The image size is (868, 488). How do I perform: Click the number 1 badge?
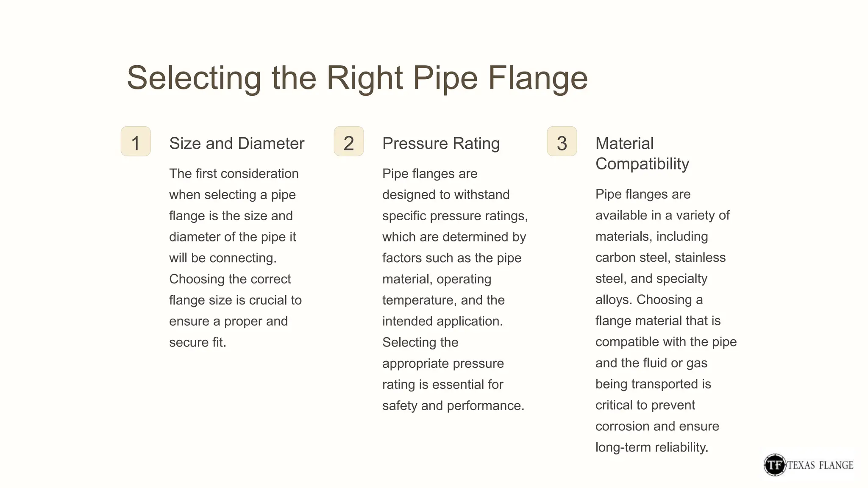pyautogui.click(x=136, y=141)
